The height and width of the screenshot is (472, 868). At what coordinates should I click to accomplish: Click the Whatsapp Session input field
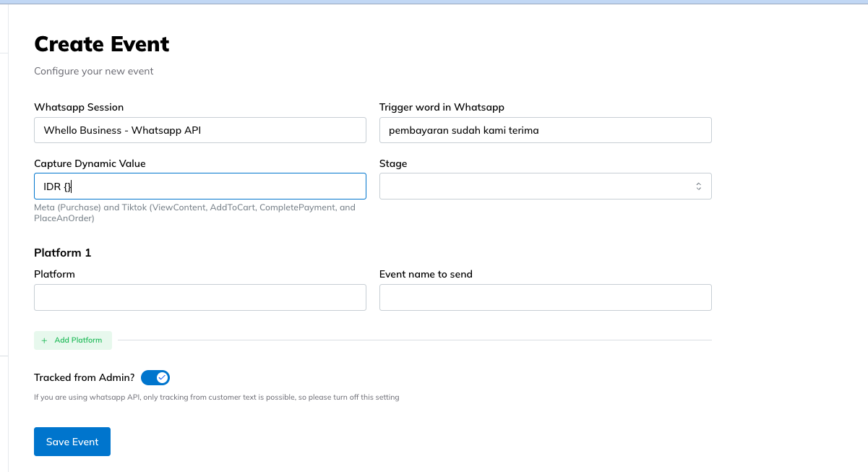pos(199,130)
